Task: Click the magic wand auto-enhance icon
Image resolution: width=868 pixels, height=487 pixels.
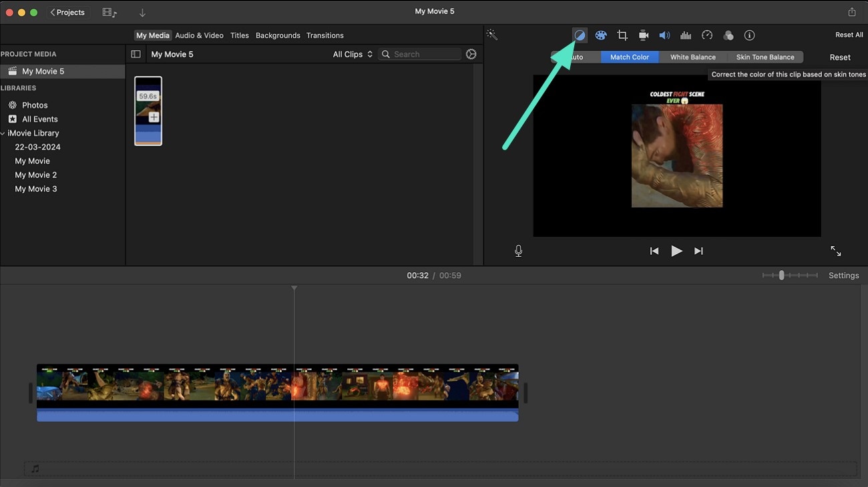Action: coord(492,35)
